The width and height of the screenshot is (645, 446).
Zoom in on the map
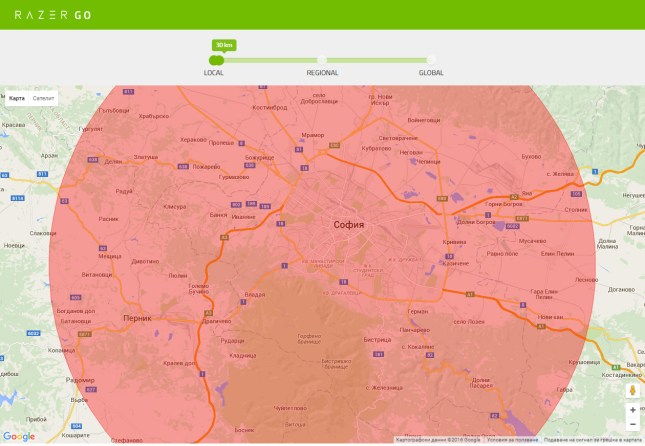[633, 410]
